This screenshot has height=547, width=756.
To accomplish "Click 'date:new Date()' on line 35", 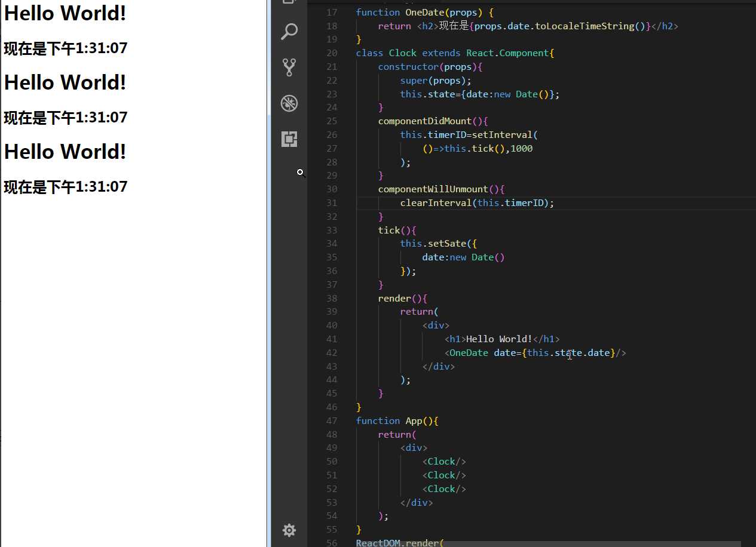I will [x=463, y=257].
